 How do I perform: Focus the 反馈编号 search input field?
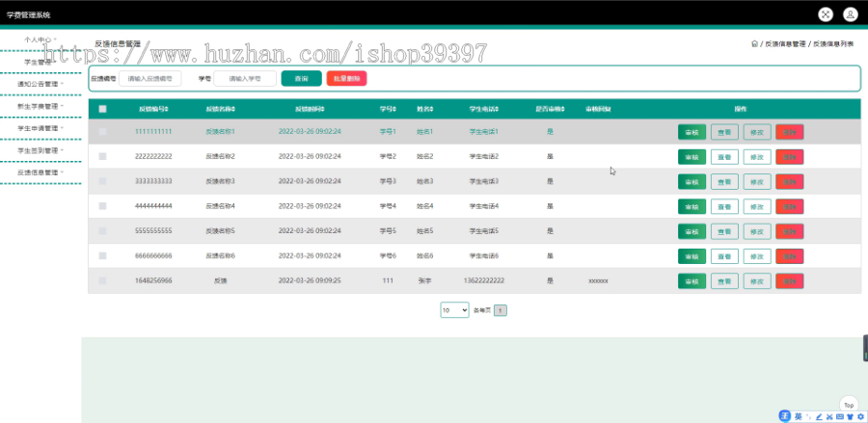(x=150, y=78)
